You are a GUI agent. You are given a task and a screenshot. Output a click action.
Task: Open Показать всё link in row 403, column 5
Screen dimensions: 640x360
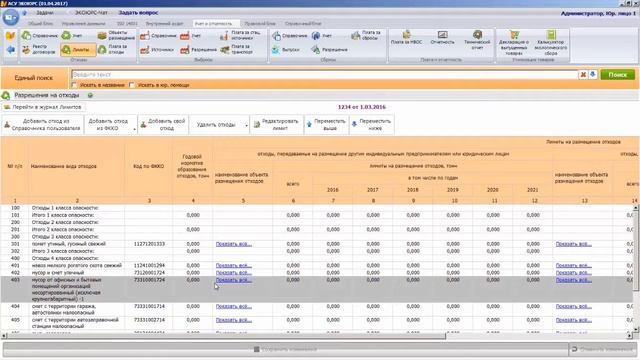click(x=233, y=280)
